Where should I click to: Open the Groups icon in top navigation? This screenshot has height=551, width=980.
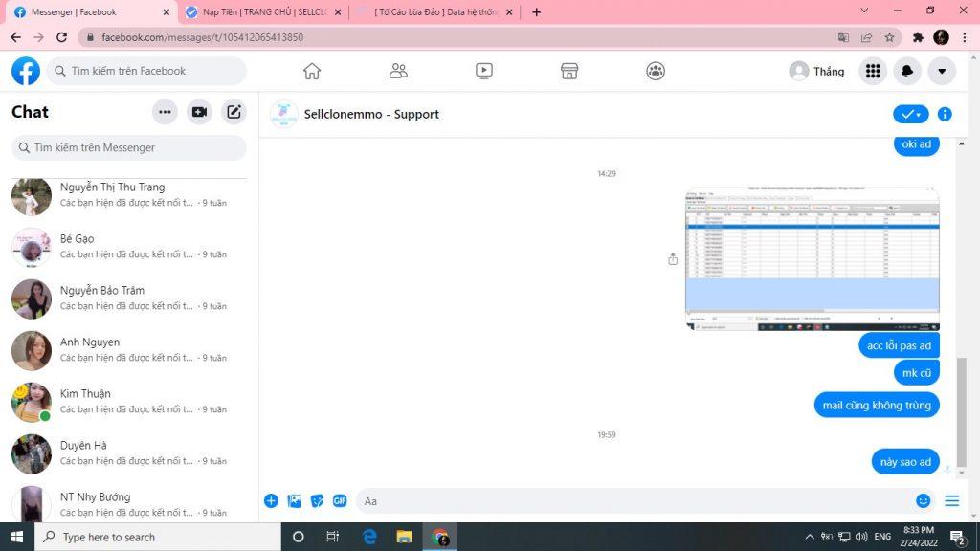click(656, 71)
